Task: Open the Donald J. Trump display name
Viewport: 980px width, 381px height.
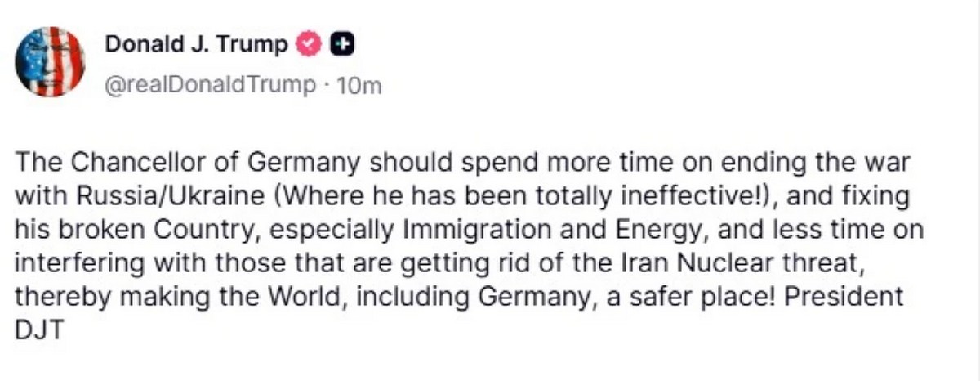Action: [x=196, y=44]
